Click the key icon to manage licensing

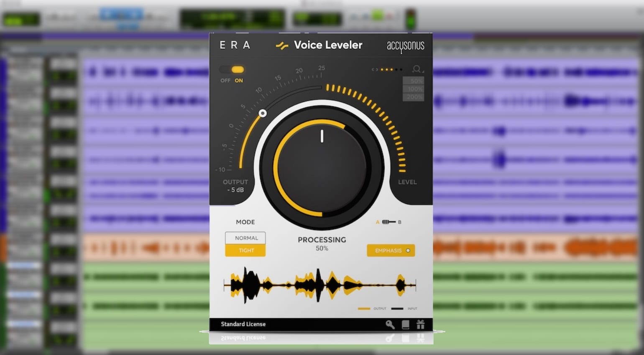pos(389,324)
